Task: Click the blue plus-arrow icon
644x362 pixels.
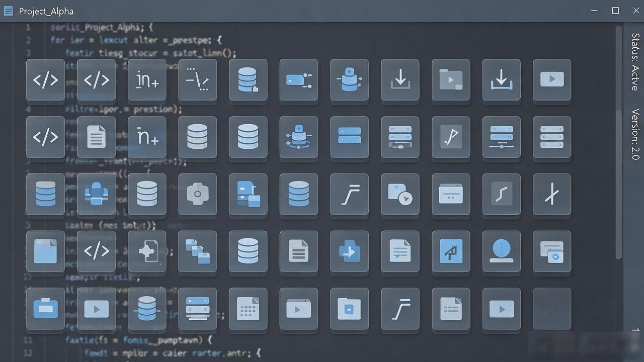Action: (x=349, y=251)
